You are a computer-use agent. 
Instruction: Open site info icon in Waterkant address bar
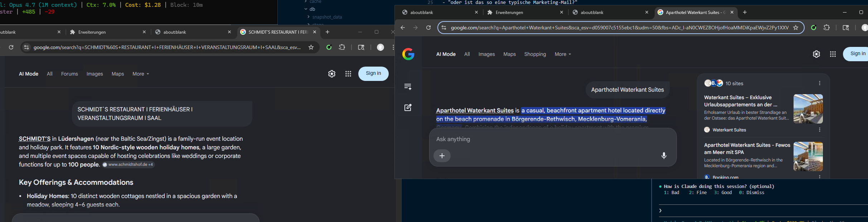(x=443, y=28)
